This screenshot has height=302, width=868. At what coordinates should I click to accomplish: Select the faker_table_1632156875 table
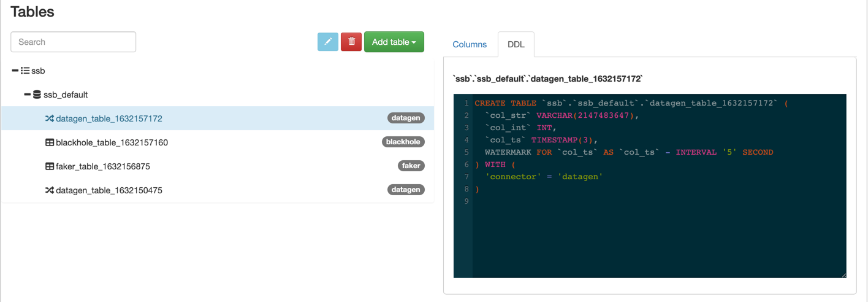coord(218,166)
